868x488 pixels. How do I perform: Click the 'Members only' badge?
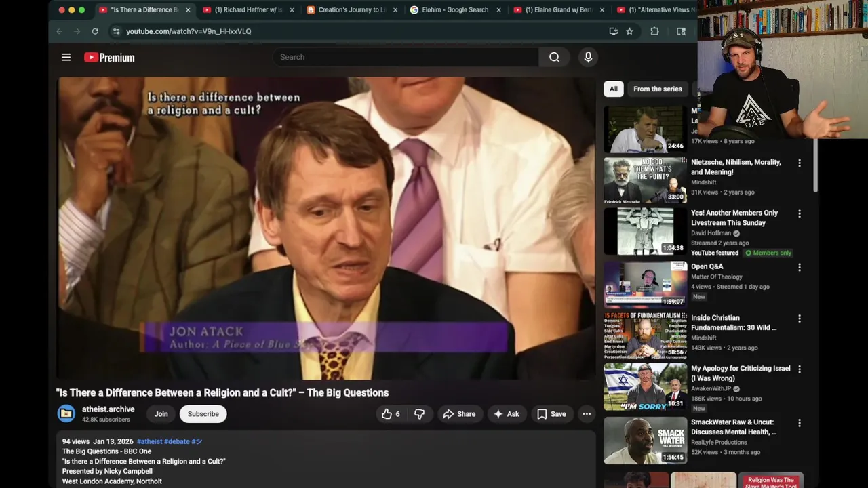tap(768, 253)
